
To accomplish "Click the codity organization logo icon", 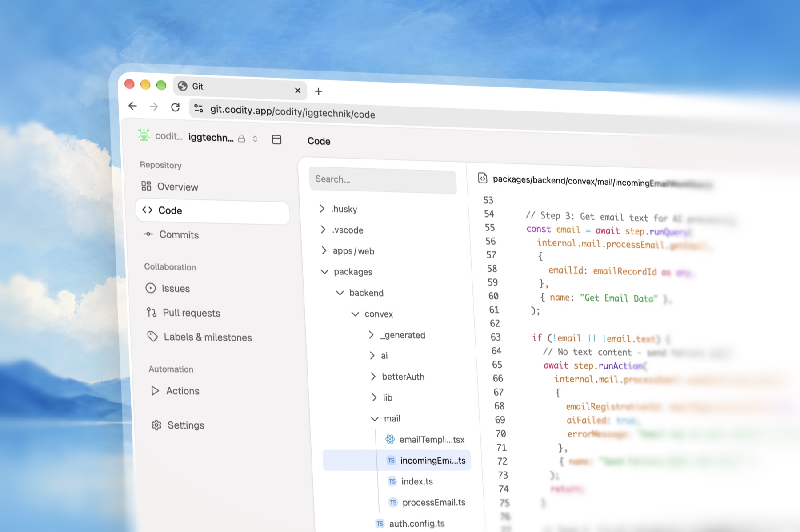I will [x=144, y=135].
